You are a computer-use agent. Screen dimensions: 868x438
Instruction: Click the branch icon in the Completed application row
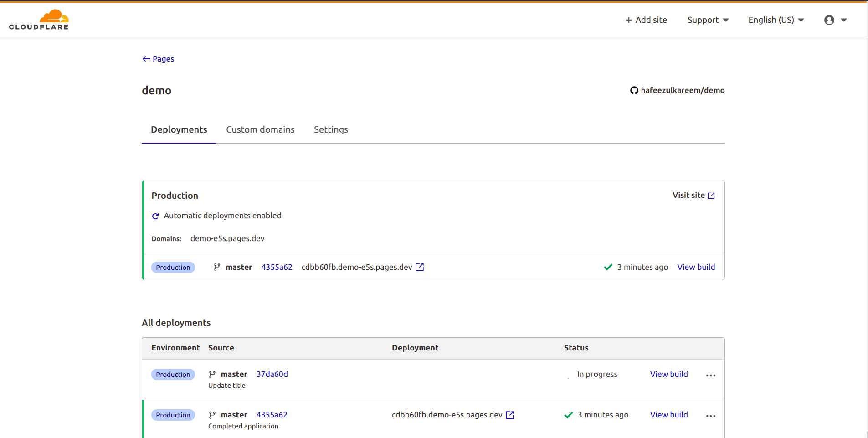pyautogui.click(x=212, y=415)
